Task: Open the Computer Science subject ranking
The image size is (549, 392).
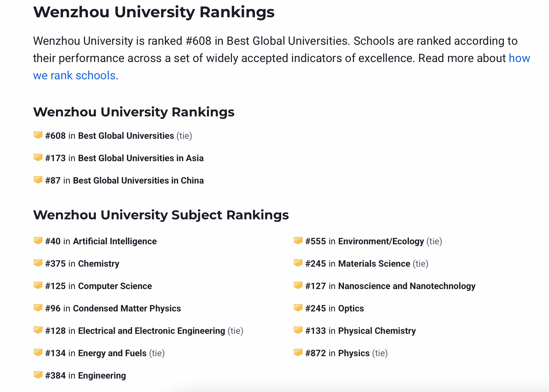Action: pos(115,286)
